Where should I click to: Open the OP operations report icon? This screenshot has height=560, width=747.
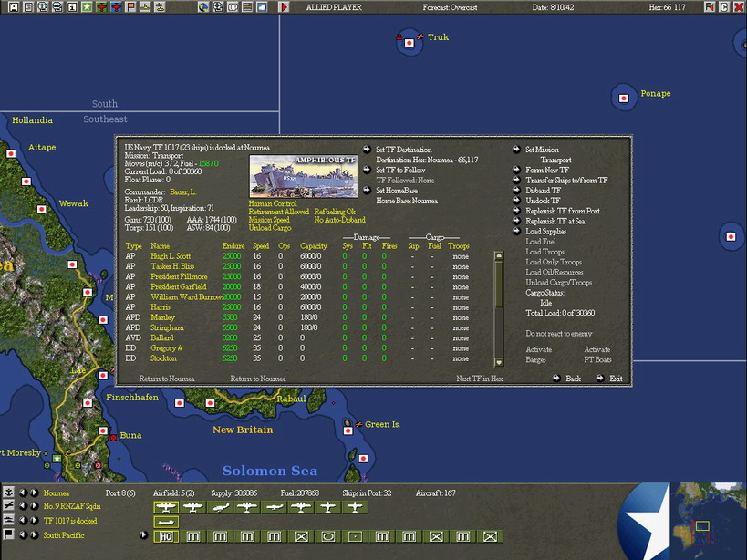[233, 7]
